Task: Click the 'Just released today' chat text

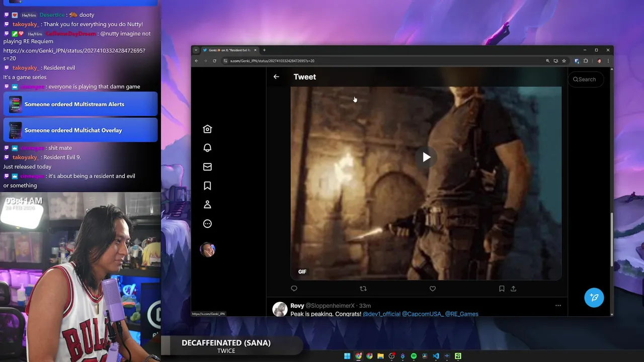Action: pos(27,166)
